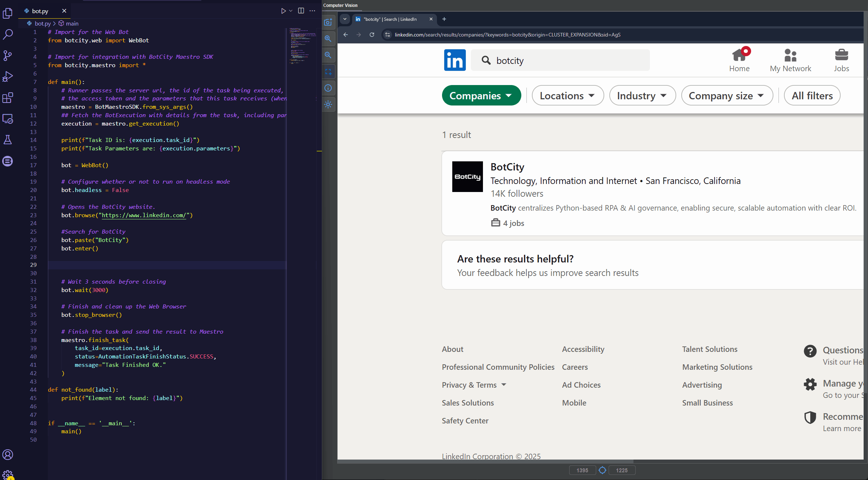Open the Locations filter dropdown
The image size is (868, 480).
[x=568, y=96]
